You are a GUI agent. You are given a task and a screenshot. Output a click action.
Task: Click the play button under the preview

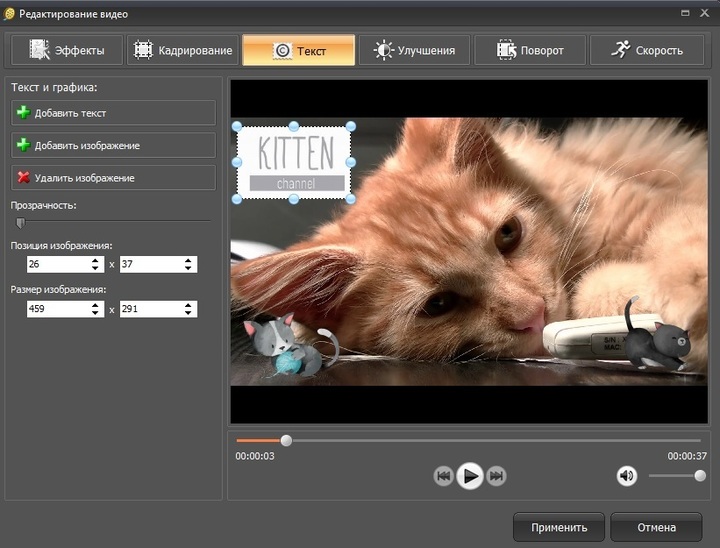click(x=470, y=476)
